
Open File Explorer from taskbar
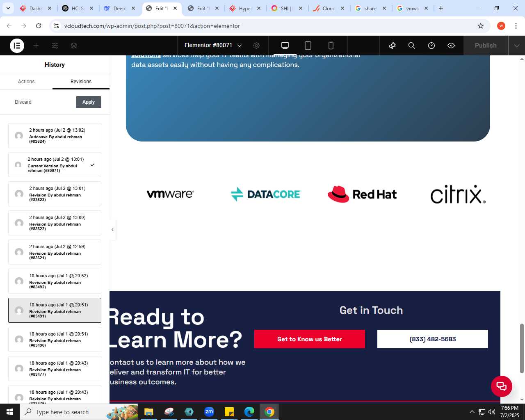coord(148,412)
